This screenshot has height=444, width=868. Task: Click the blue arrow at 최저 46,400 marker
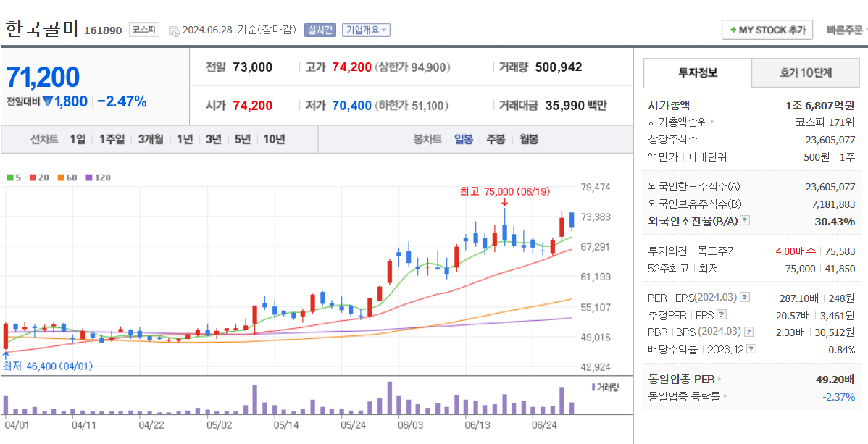pos(6,355)
